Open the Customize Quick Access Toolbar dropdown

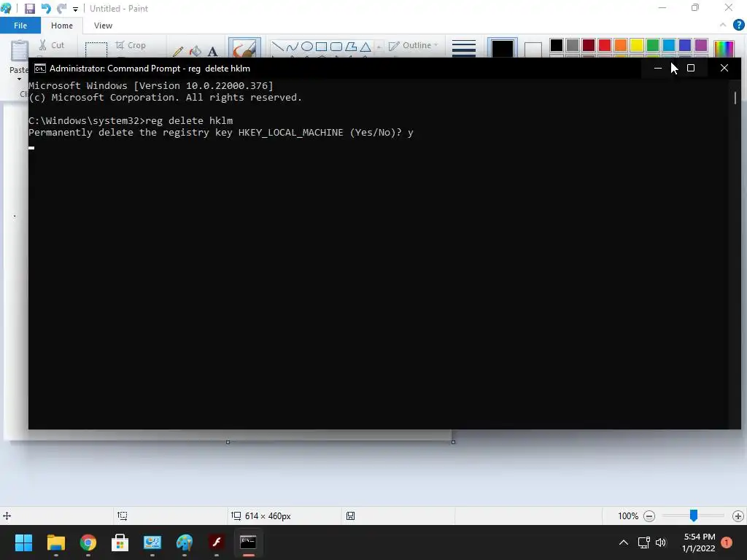[x=75, y=9]
